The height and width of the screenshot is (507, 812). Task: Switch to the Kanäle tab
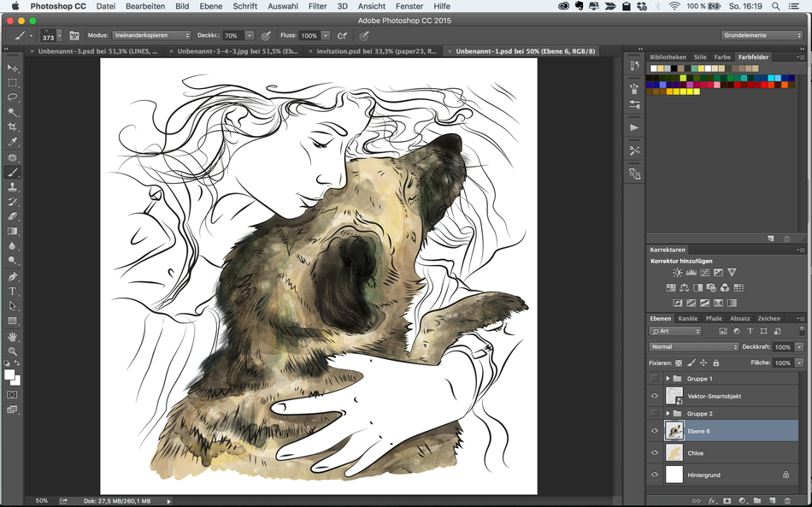[x=688, y=319]
